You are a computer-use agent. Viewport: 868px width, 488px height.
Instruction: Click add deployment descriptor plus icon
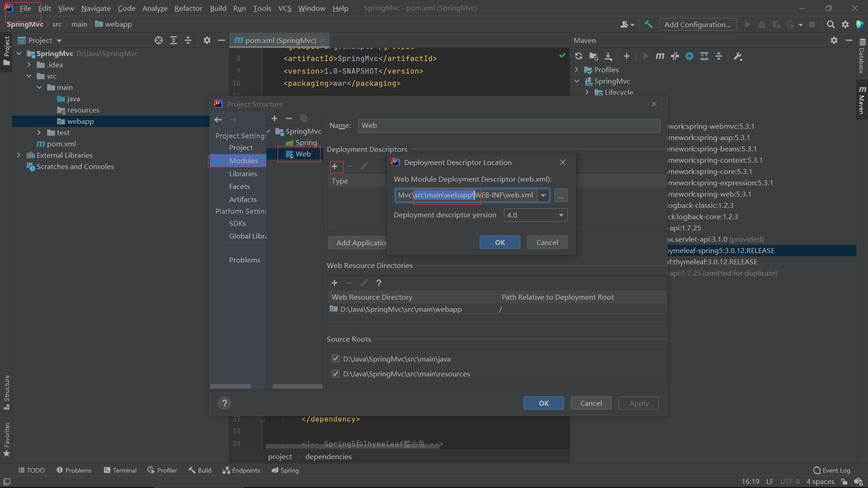[335, 167]
